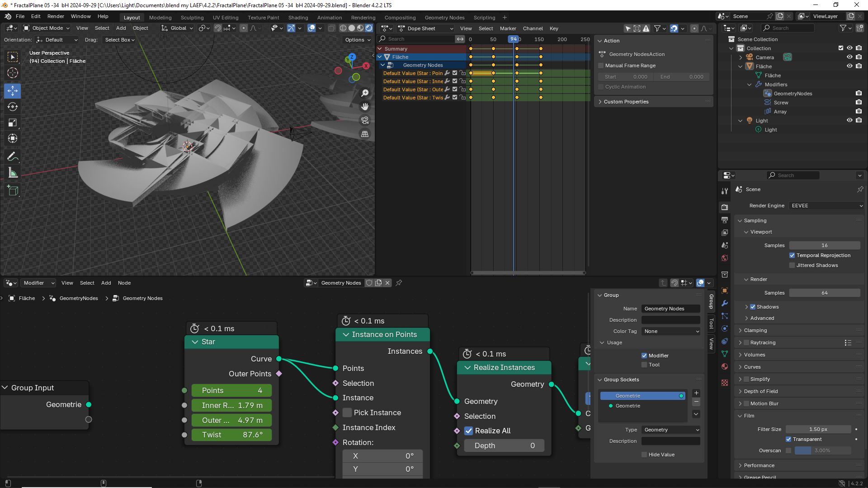Pin the Geometry Nodes tree
Viewport: 868px width, 488px height.
click(399, 283)
